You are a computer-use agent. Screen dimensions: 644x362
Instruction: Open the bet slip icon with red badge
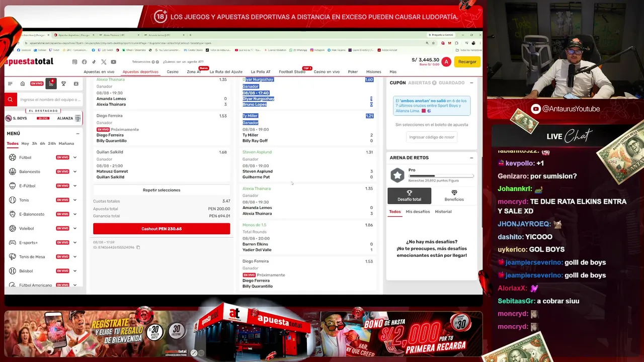click(51, 83)
